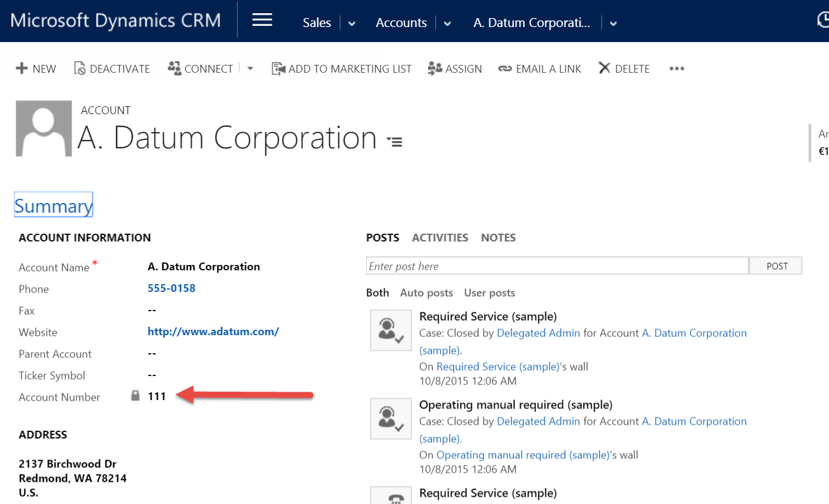Click the Assign account icon
829x504 pixels.
(435, 68)
